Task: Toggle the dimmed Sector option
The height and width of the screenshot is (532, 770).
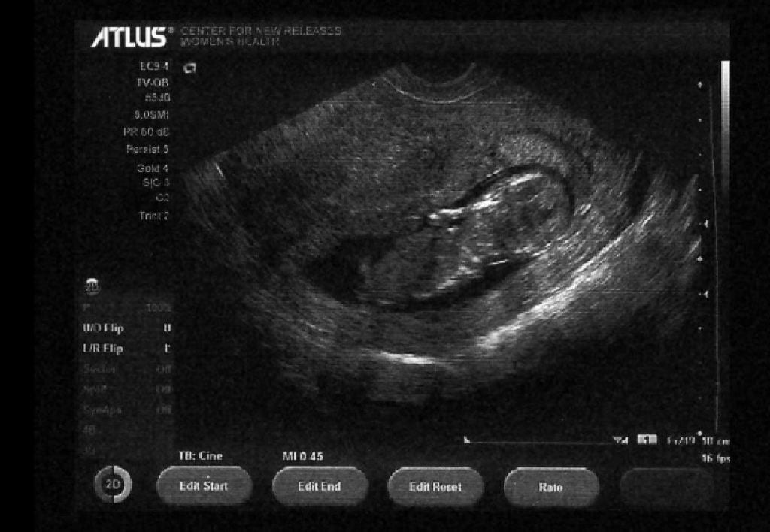Action: 126,369
